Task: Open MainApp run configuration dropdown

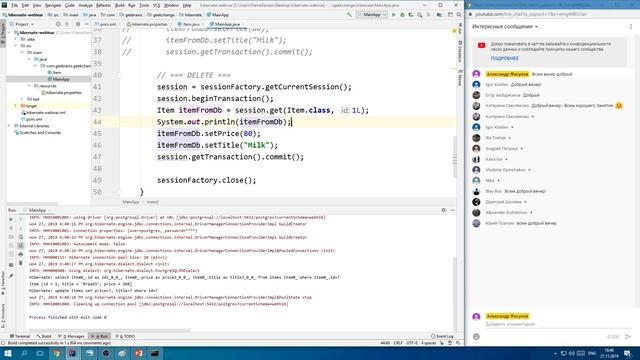Action: point(372,15)
